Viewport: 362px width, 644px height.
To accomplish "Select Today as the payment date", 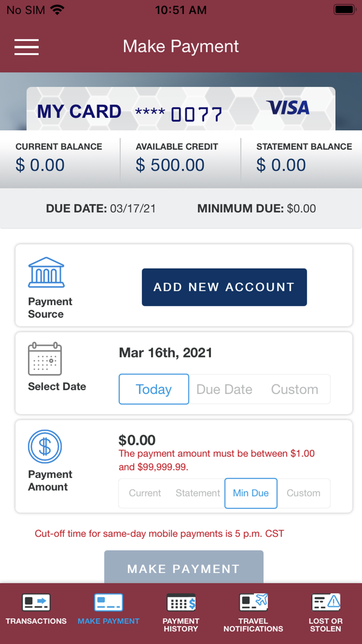I will point(154,389).
